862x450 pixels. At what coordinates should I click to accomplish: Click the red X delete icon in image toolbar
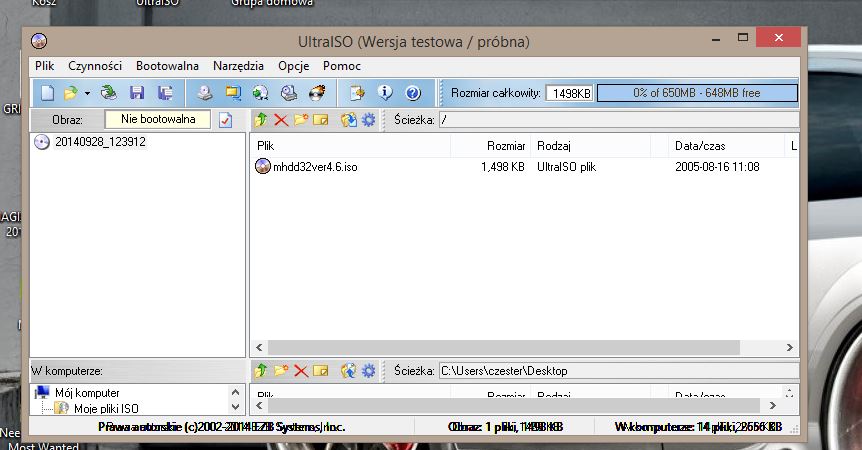(281, 120)
